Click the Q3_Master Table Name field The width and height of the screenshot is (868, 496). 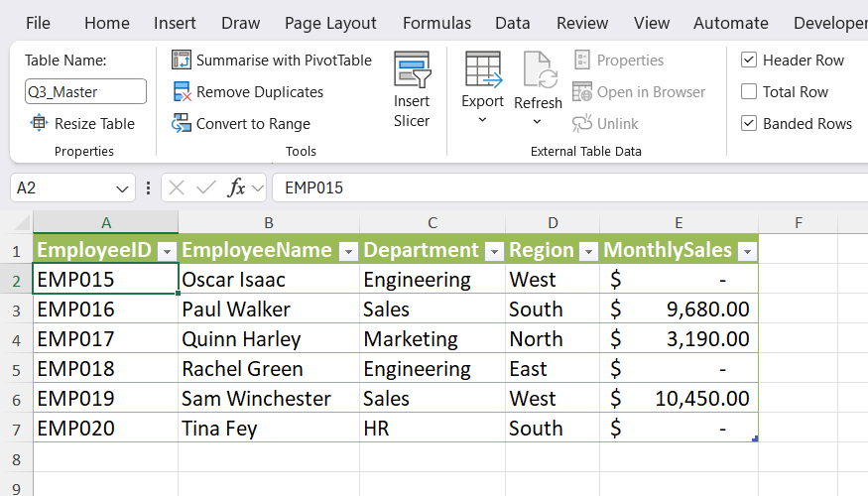pos(85,91)
